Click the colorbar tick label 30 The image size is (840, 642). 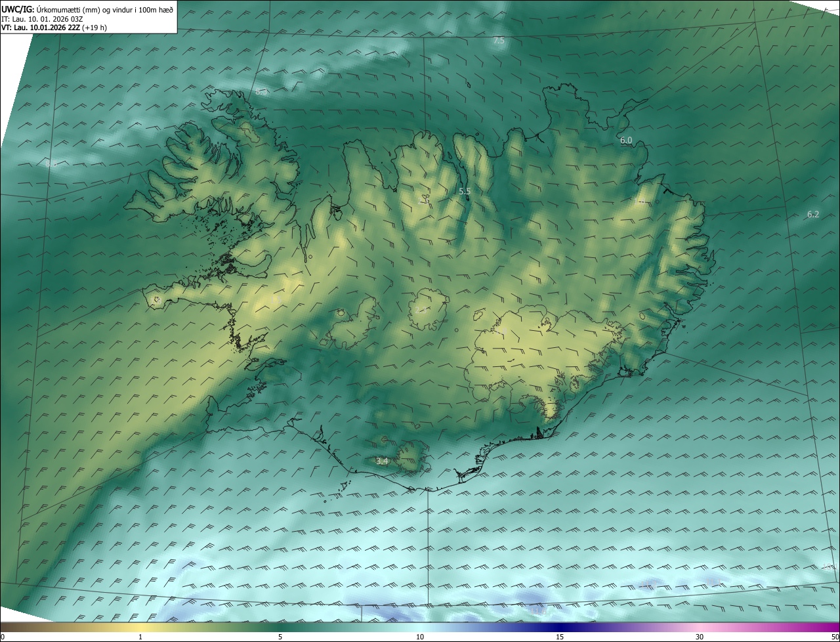pos(700,637)
